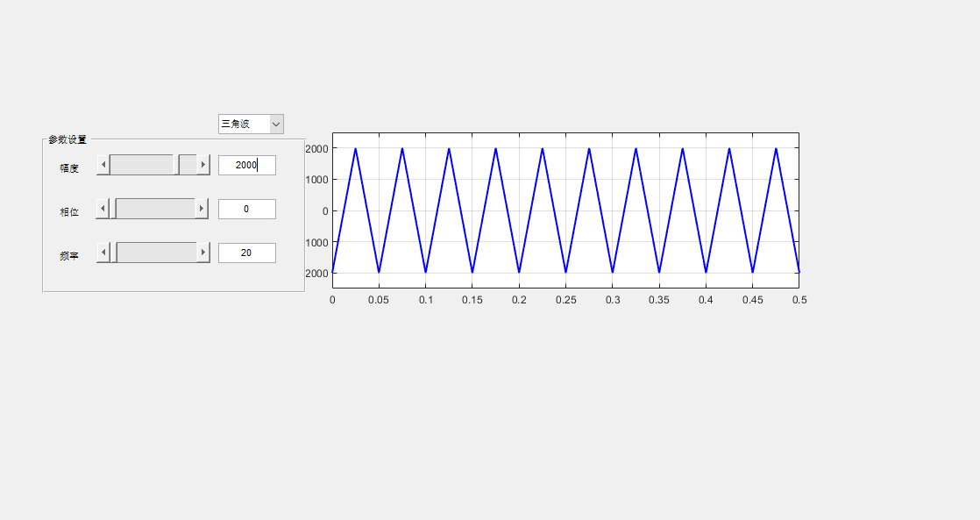The height and width of the screenshot is (520, 980).
Task: Click left arrow of 幅度 slider
Action: pyautogui.click(x=103, y=165)
